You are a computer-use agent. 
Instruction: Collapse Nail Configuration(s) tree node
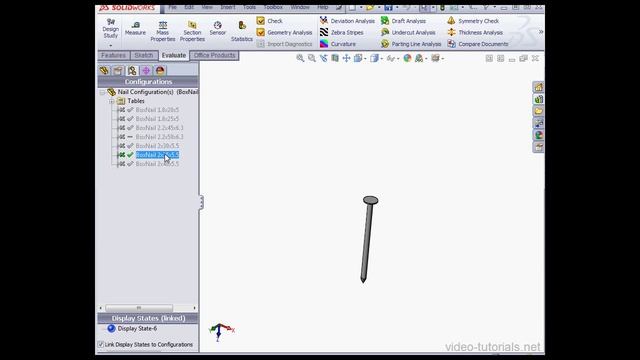(102, 93)
